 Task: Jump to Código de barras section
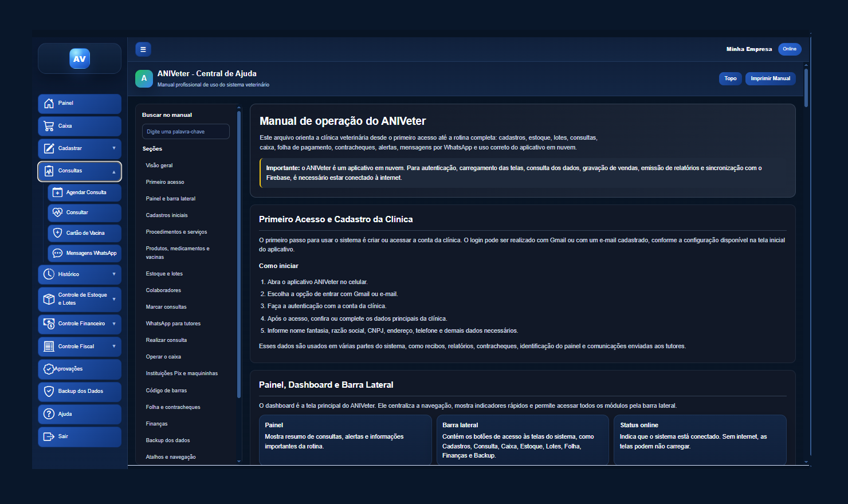(x=166, y=391)
